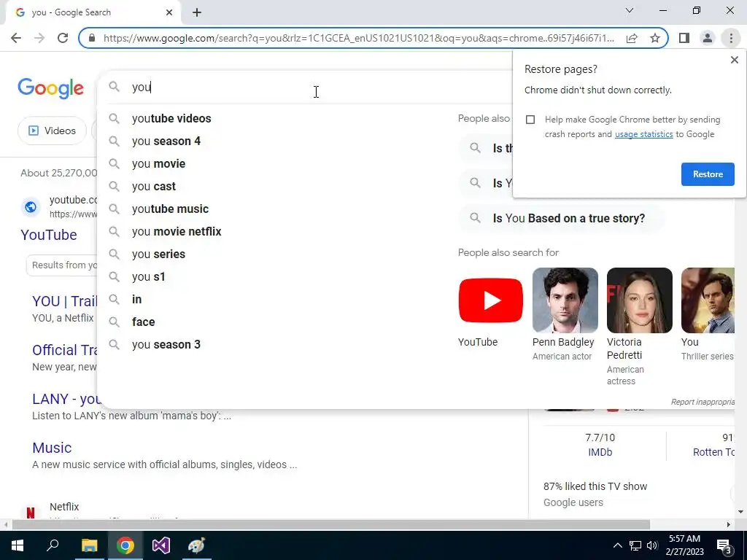Open the notification center icon

point(724,545)
